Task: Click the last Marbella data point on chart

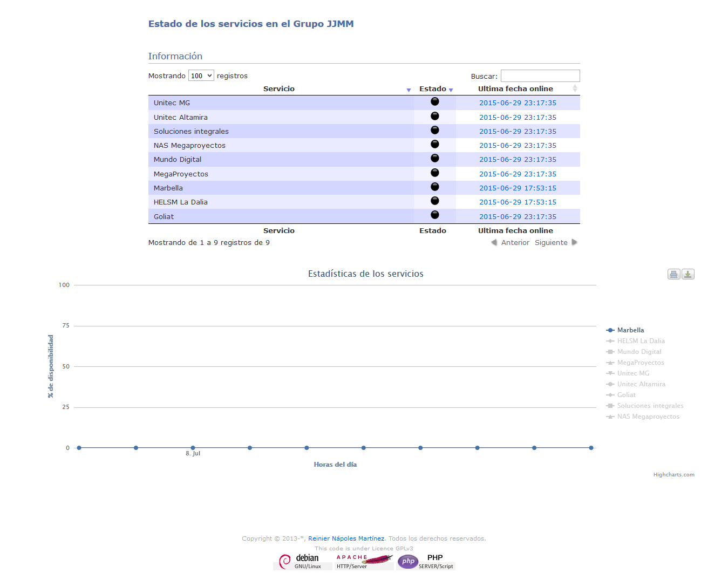Action: 591,448
